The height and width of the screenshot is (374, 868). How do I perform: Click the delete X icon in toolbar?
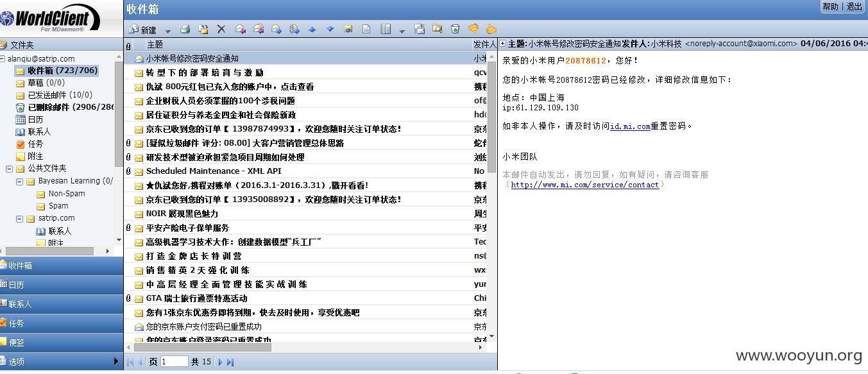point(221,29)
